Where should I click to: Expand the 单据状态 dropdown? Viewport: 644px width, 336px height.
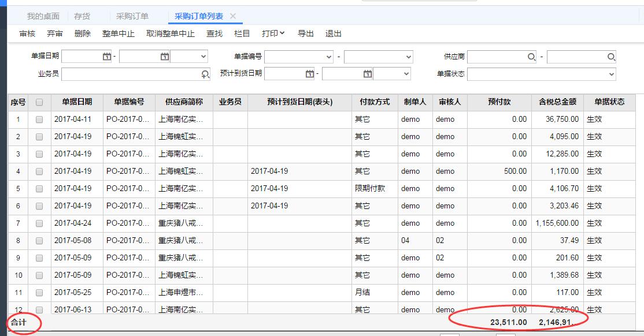[612, 74]
